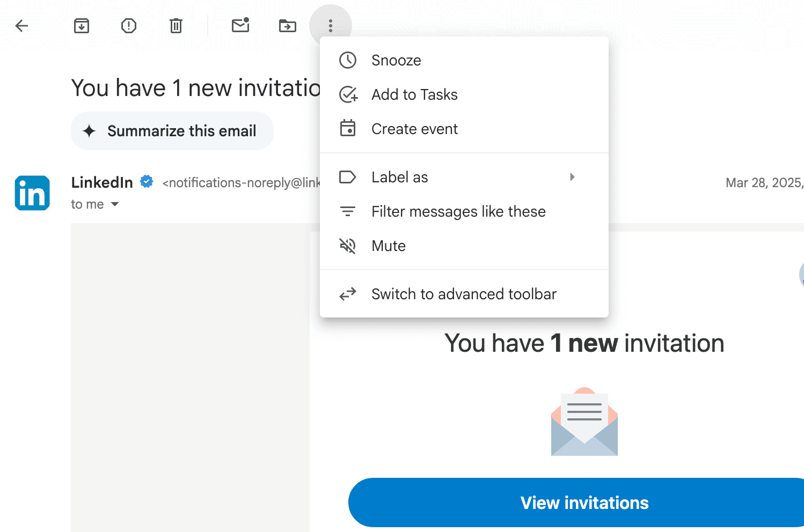Select Filter messages like these
Image resolution: width=804 pixels, height=532 pixels.
tap(458, 211)
